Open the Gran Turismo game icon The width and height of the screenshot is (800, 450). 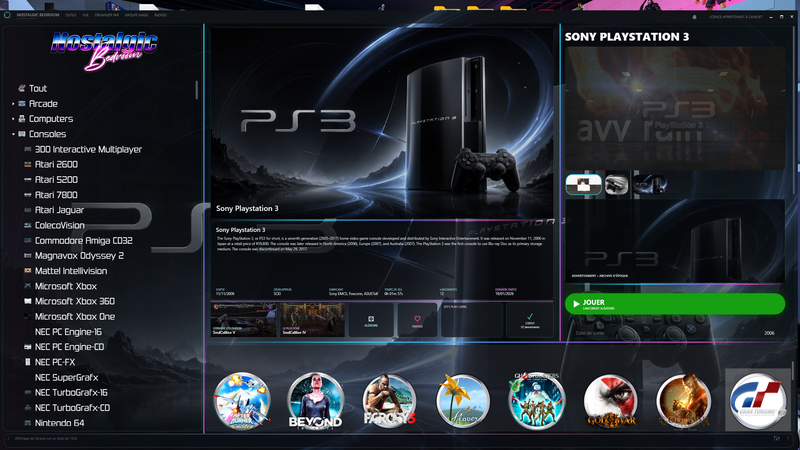pos(758,401)
